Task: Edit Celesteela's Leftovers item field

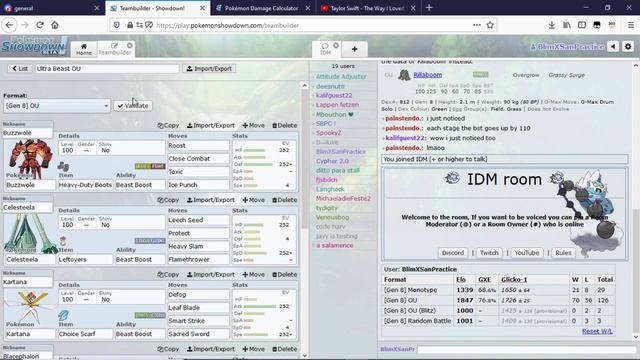Action: coord(85,260)
